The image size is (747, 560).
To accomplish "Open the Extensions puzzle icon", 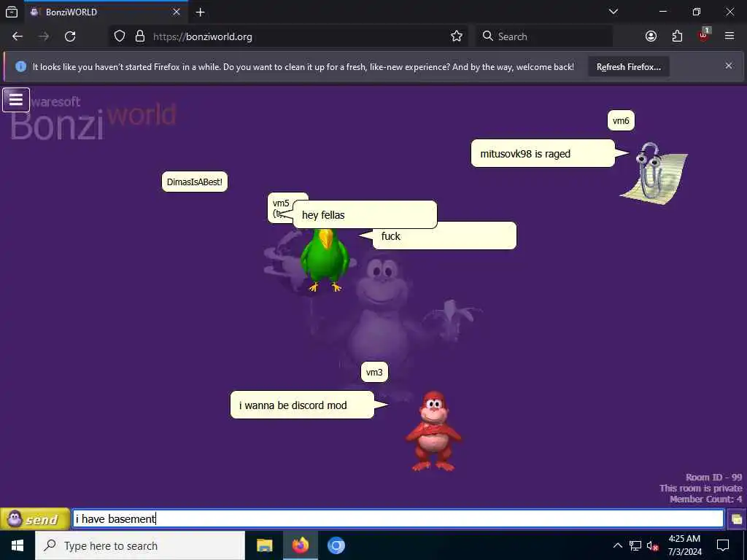I will [677, 36].
